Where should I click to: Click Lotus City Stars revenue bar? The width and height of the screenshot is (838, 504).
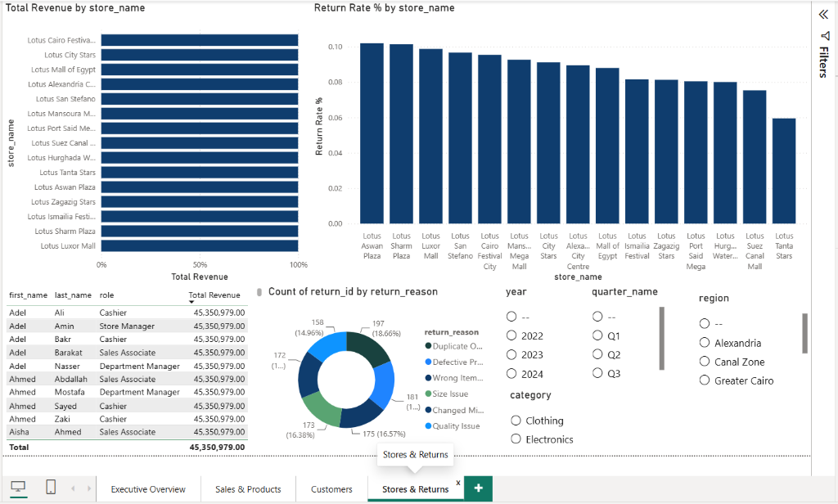200,55
